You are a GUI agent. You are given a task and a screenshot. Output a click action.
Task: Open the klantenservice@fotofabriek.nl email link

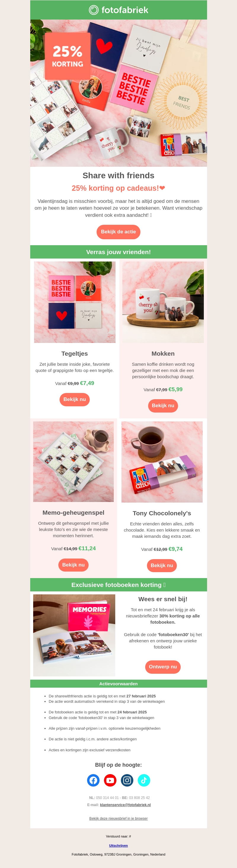click(x=125, y=805)
